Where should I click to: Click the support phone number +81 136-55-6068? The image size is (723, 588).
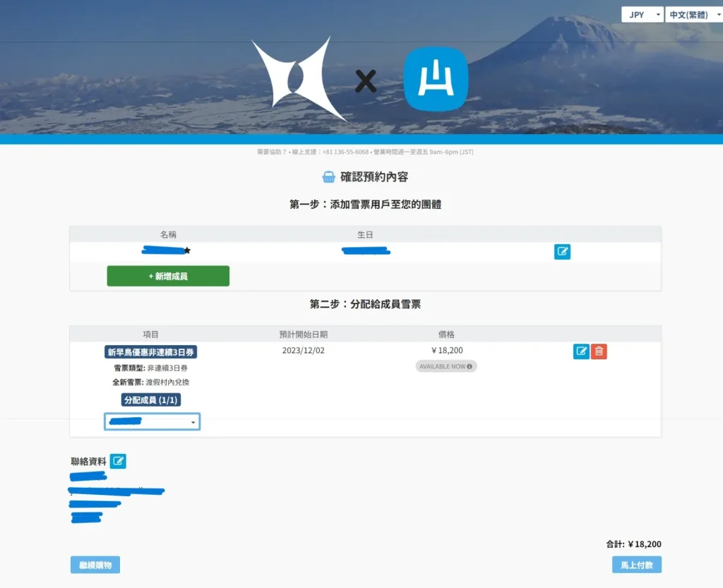[345, 152]
